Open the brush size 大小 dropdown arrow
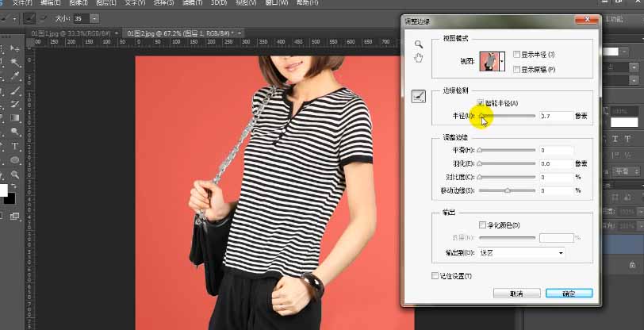Screen dimensions: 644x330 pyautogui.click(x=95, y=17)
